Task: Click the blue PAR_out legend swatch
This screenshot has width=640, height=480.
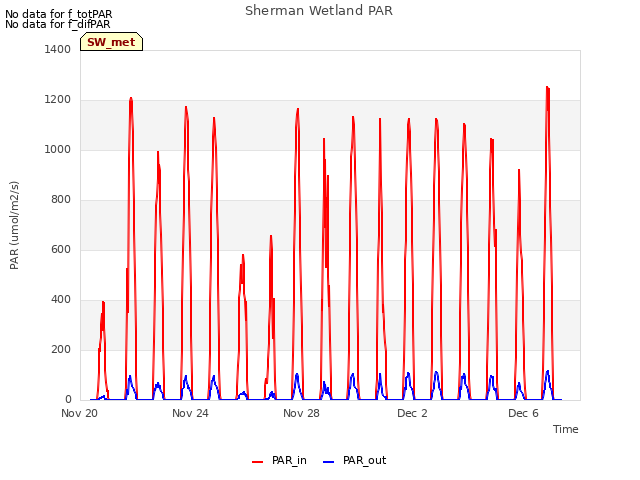Action: 329,462
